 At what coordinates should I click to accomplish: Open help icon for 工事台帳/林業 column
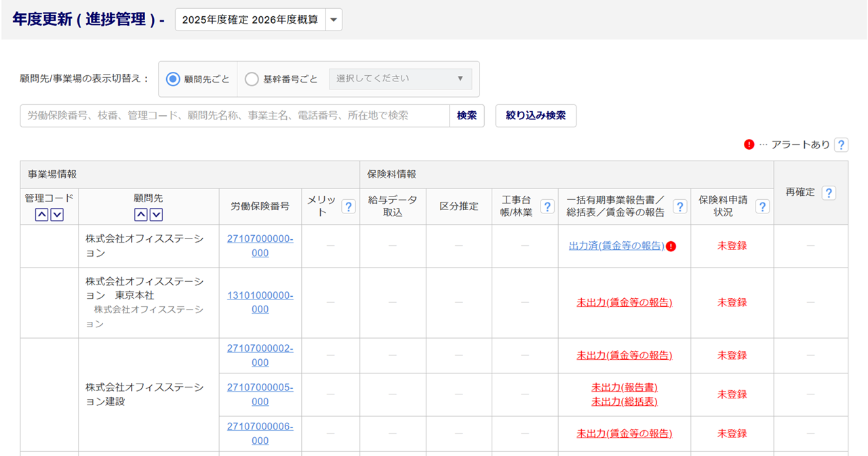point(547,207)
